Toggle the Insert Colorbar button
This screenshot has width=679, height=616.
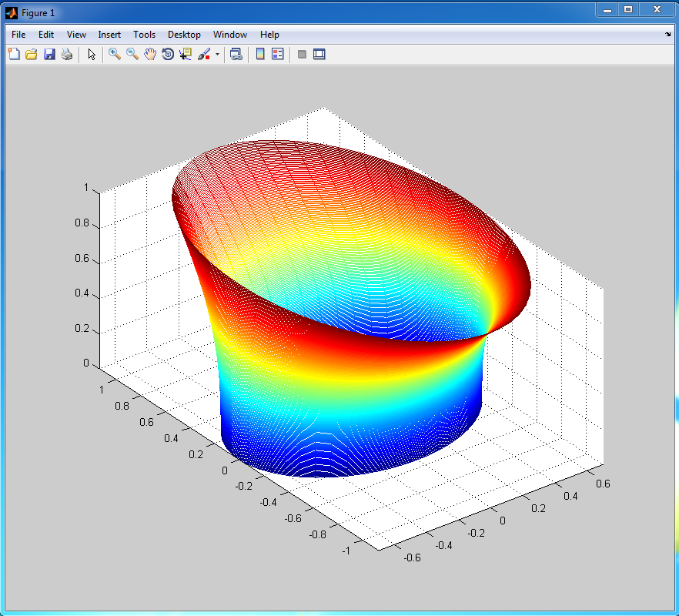(260, 54)
